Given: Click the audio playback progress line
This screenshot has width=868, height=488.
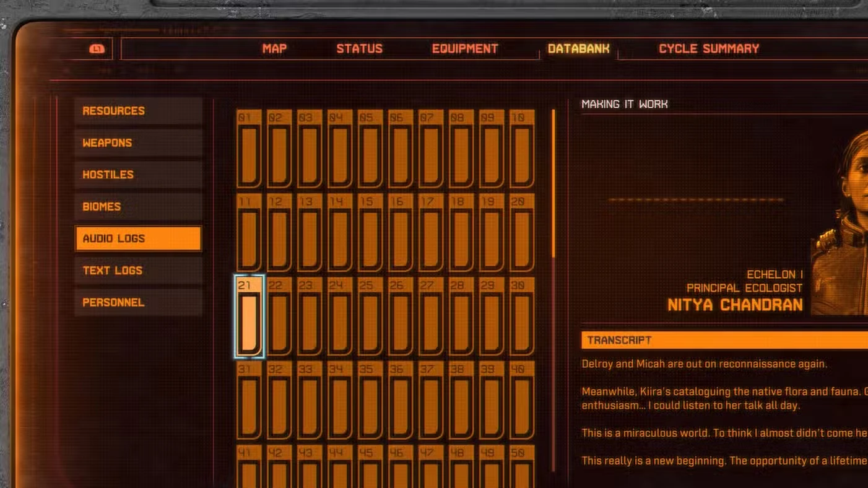Looking at the screenshot, I should [x=696, y=199].
